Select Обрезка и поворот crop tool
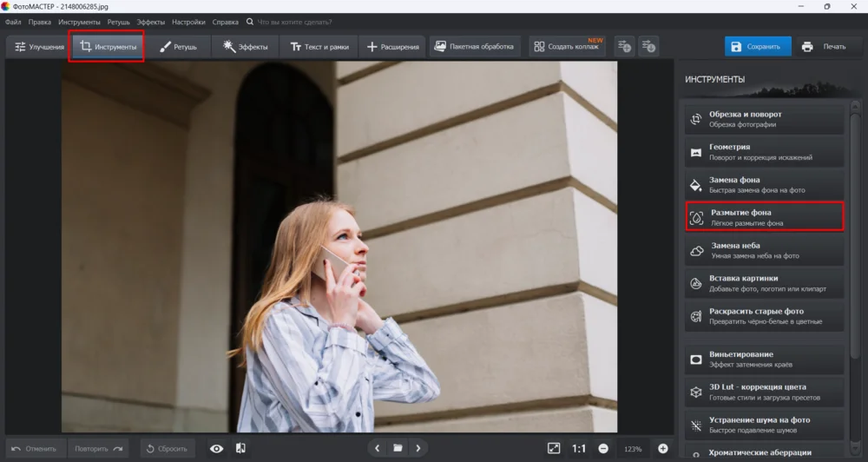Viewport: 868px width, 462px height. pos(764,119)
